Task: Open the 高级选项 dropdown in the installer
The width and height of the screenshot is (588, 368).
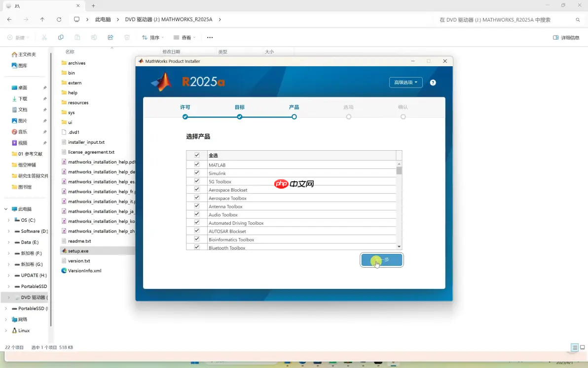Action: pyautogui.click(x=405, y=82)
